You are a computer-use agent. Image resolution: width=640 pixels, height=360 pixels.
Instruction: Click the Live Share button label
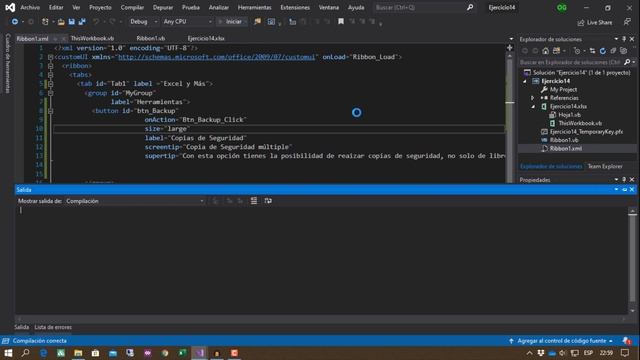click(x=599, y=23)
